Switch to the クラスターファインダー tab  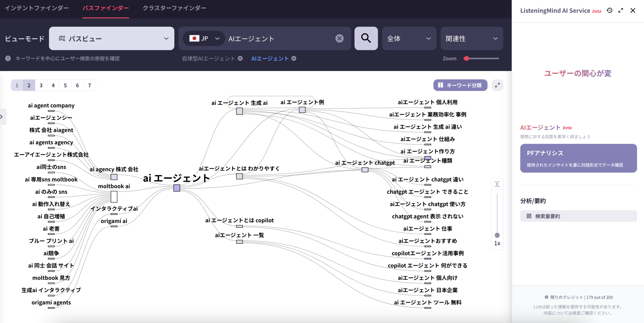tap(174, 8)
